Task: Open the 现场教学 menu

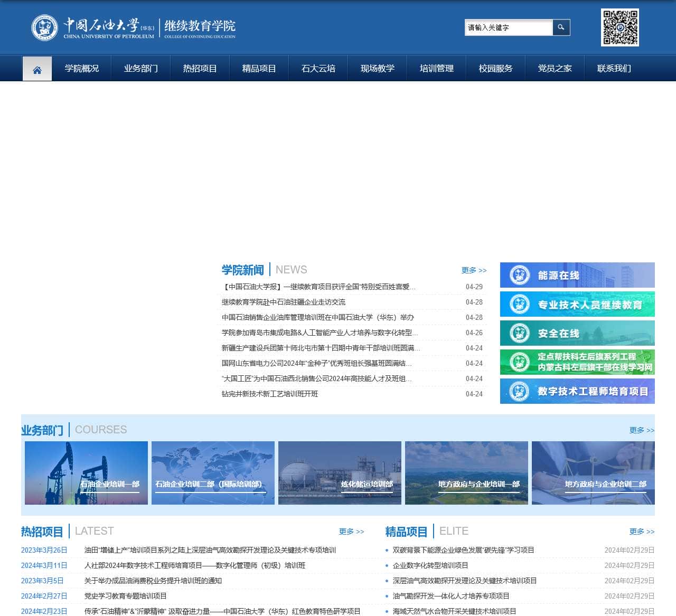Action: tap(378, 69)
